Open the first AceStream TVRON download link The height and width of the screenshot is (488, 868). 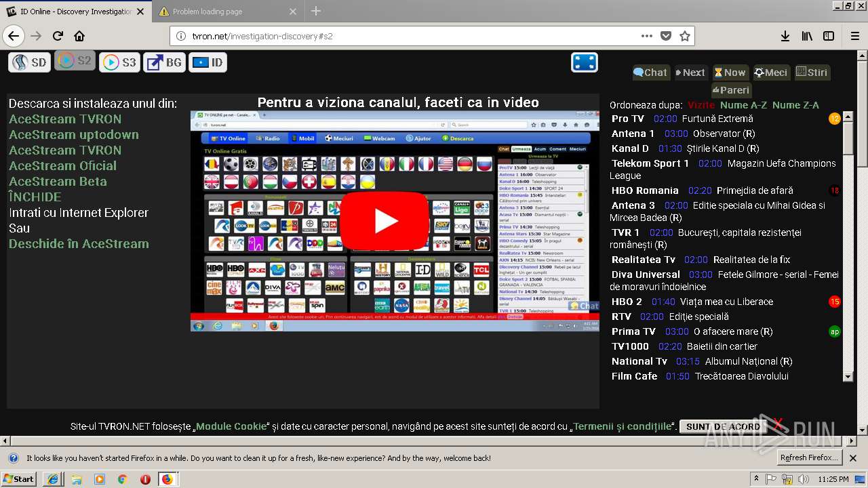[x=65, y=119]
